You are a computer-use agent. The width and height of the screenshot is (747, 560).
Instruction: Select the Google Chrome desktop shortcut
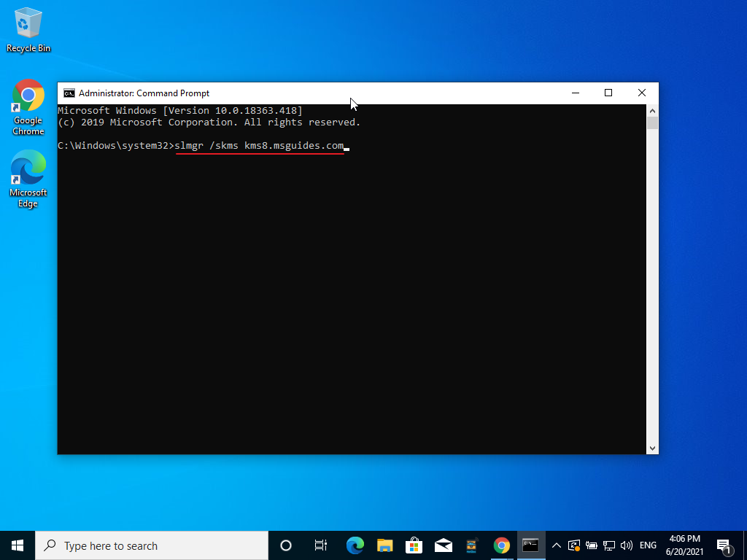[28, 107]
